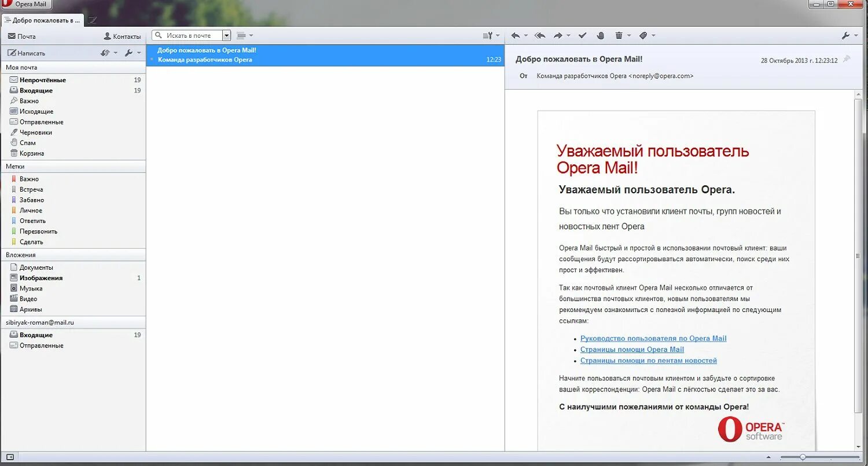The width and height of the screenshot is (868, 466).
Task: Mark message as spam with the hand icon
Action: (601, 36)
